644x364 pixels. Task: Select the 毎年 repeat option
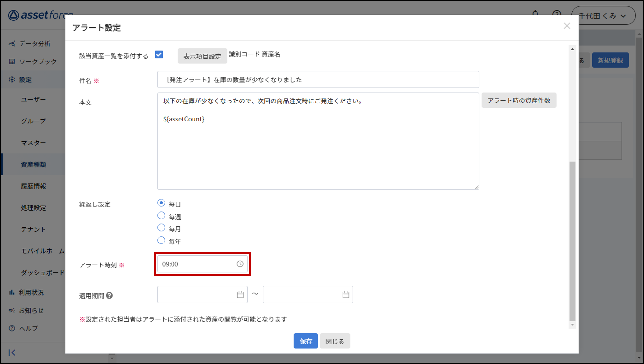(x=161, y=240)
